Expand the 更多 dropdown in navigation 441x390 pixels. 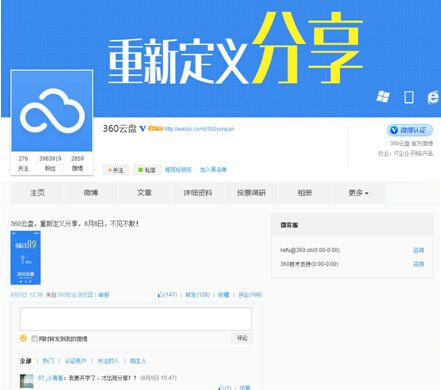pyautogui.click(x=358, y=193)
